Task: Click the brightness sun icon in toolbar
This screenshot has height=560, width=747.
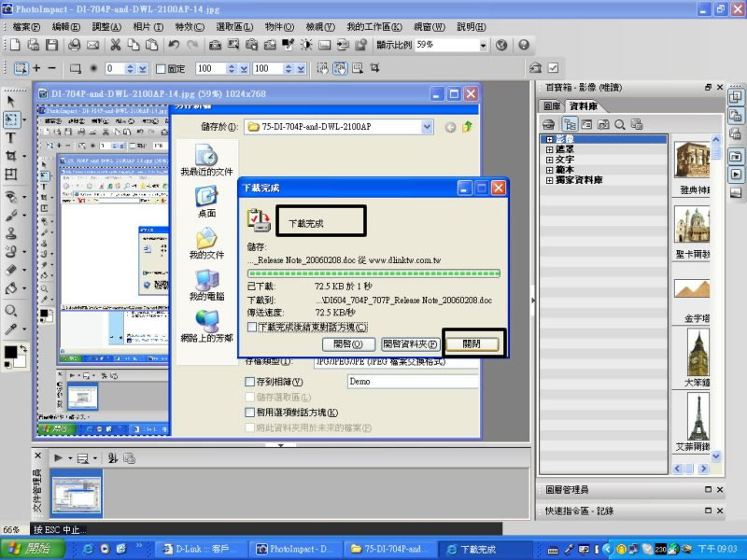Action: point(306,45)
